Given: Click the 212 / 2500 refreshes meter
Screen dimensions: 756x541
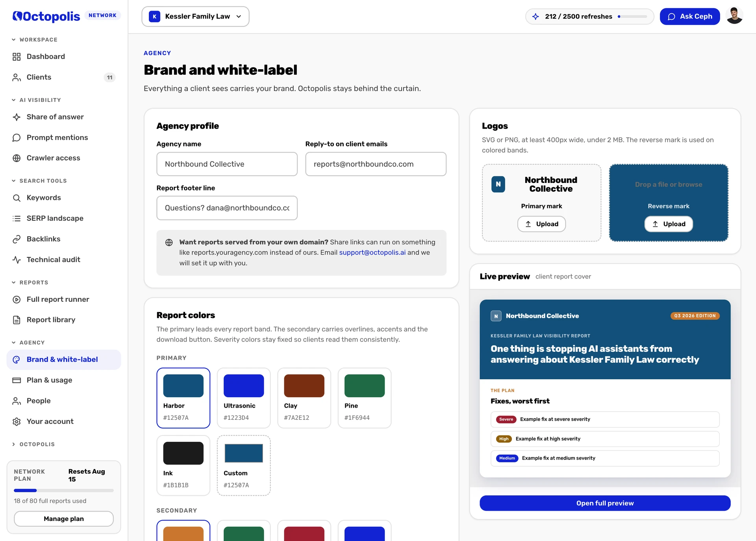Looking at the screenshot, I should [x=589, y=17].
